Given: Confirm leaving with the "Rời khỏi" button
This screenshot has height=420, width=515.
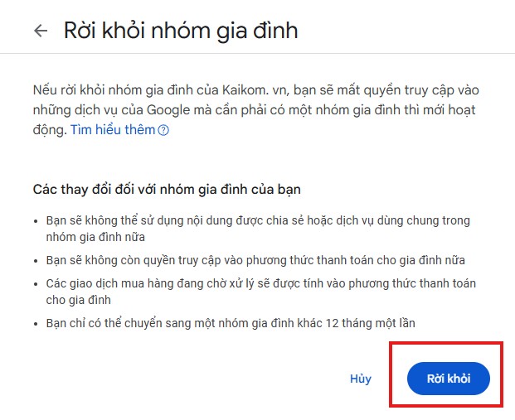Looking at the screenshot, I should click(x=448, y=379).
